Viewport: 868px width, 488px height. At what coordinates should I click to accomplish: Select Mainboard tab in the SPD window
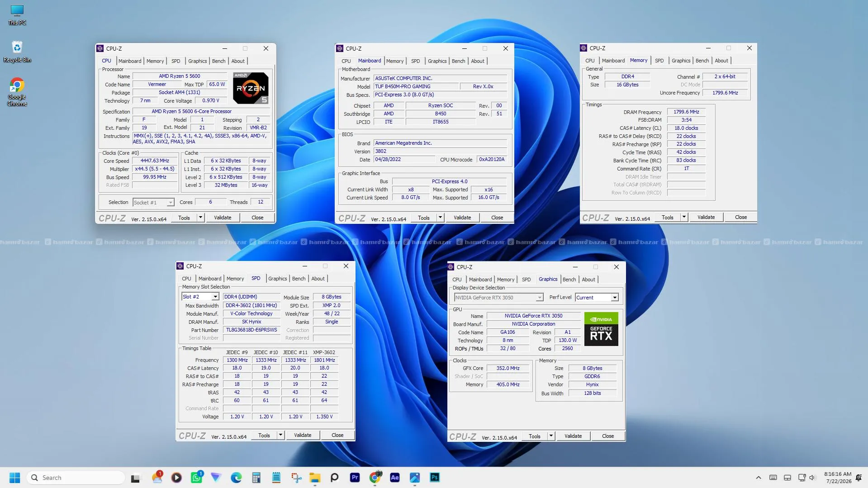point(210,279)
